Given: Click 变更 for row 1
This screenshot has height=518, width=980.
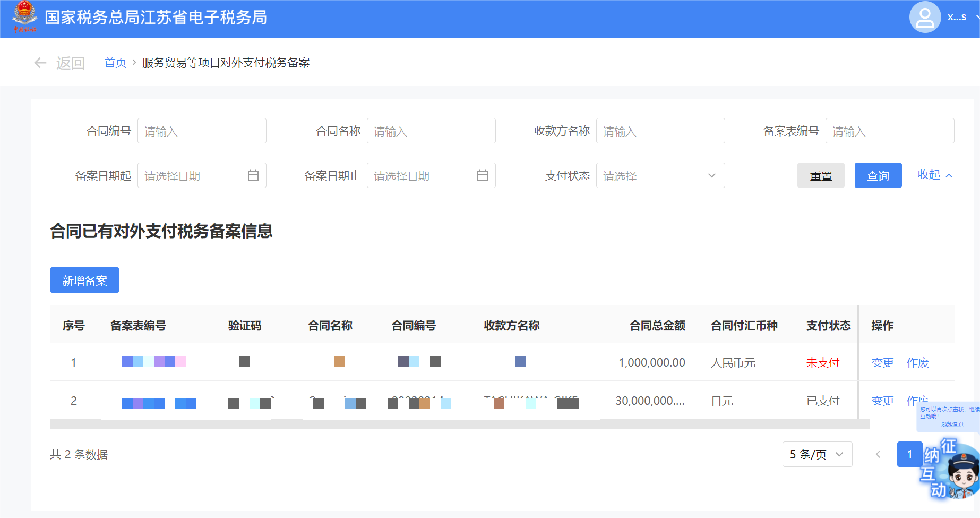Looking at the screenshot, I should 882,362.
